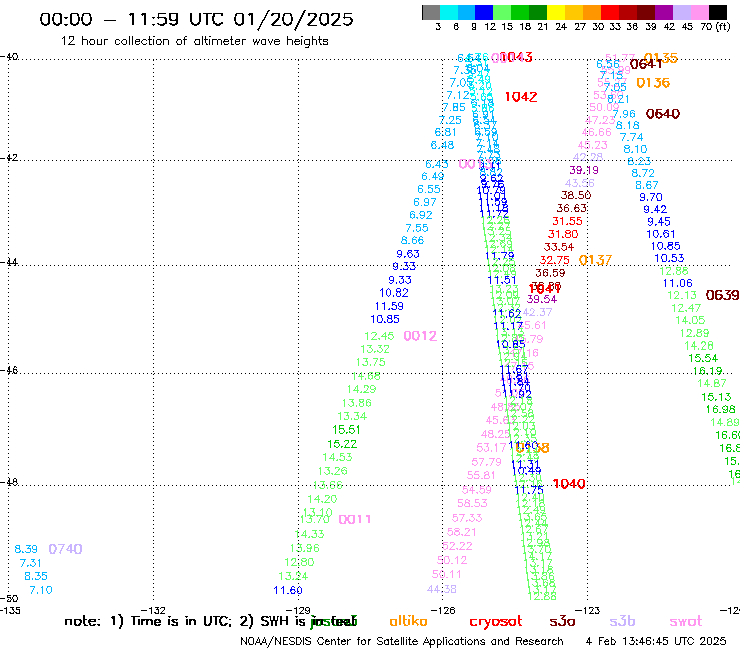Click the wave height value 39.19
Image resolution: width=740 pixels, height=650 pixels.
click(x=584, y=170)
